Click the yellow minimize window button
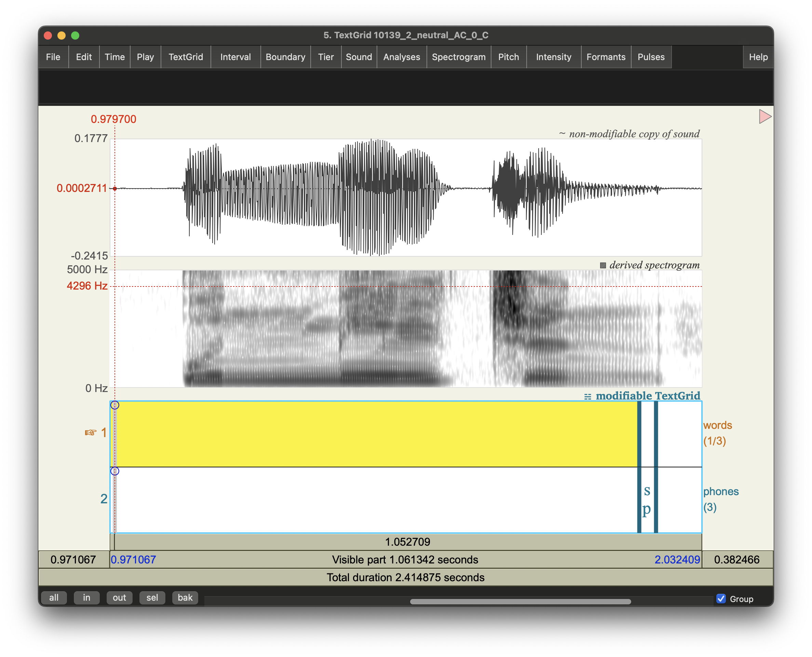The image size is (812, 657). pos(62,36)
